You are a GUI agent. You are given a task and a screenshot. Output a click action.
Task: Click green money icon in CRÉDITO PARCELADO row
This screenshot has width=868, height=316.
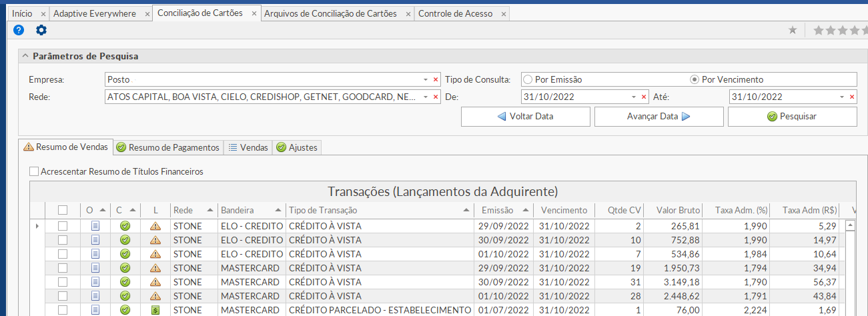click(155, 310)
